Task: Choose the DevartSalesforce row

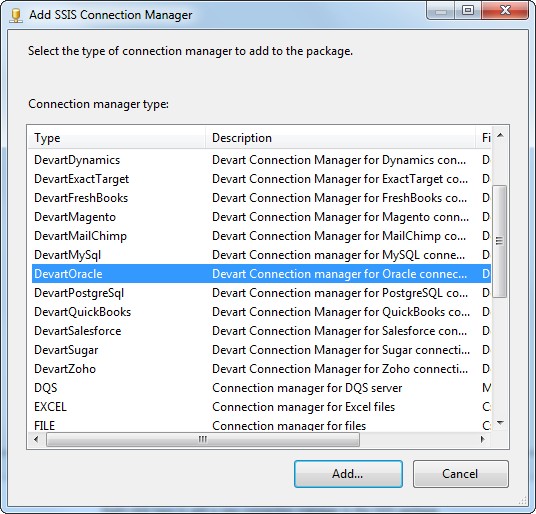Action: pyautogui.click(x=262, y=331)
